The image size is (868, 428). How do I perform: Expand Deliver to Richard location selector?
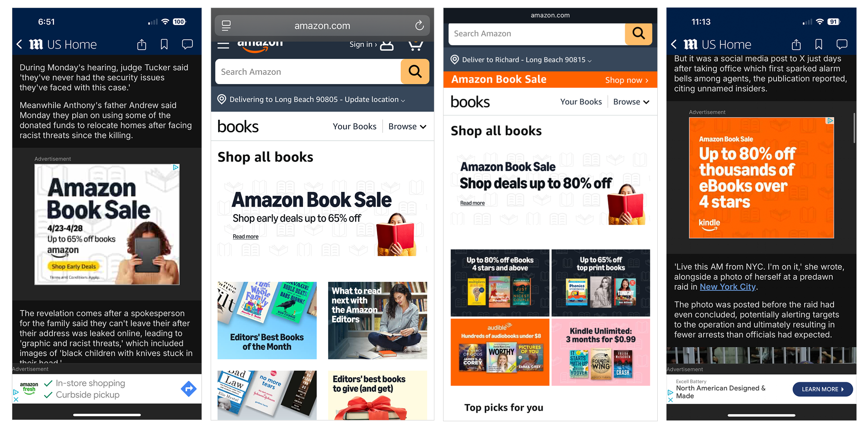pos(521,60)
